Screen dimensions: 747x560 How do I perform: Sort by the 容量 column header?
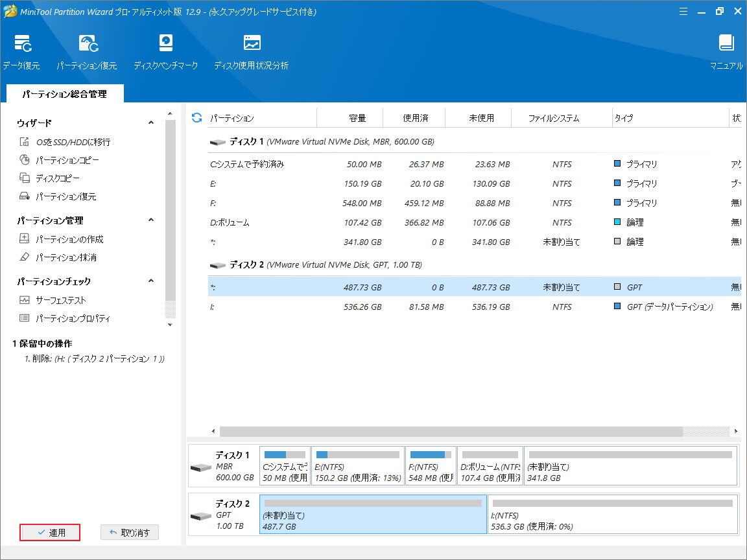pyautogui.click(x=350, y=117)
